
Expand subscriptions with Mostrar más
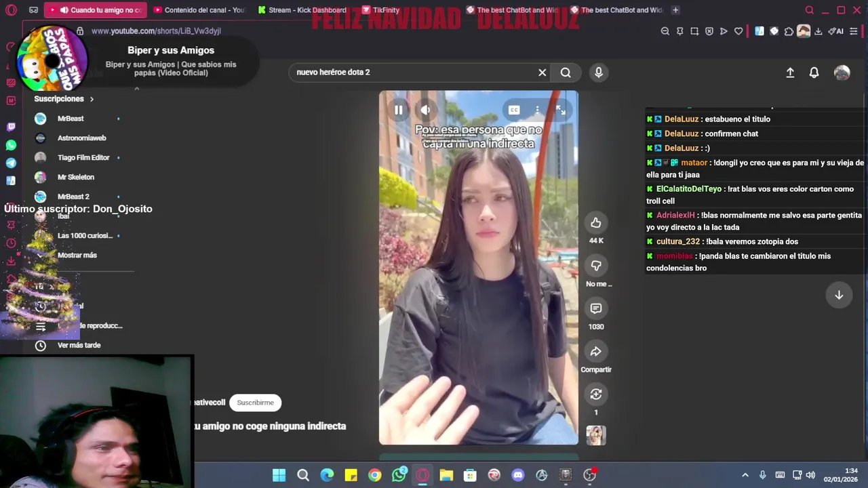(x=77, y=256)
